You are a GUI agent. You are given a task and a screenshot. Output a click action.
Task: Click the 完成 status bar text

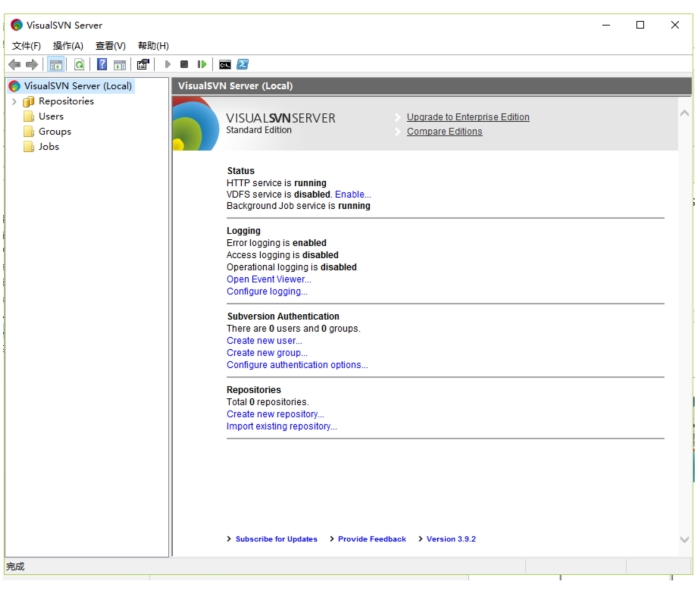coord(16,566)
